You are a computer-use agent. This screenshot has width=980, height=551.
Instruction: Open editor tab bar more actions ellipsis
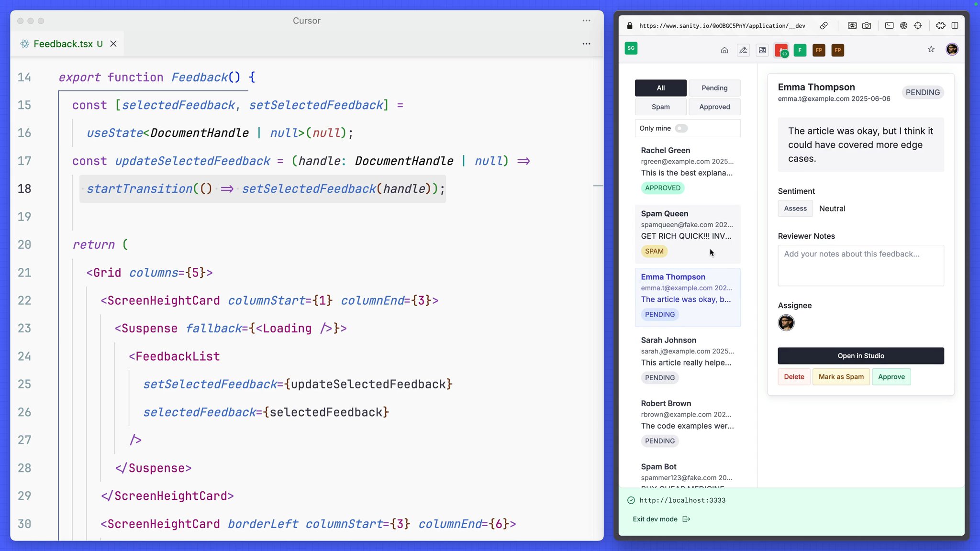click(x=586, y=44)
